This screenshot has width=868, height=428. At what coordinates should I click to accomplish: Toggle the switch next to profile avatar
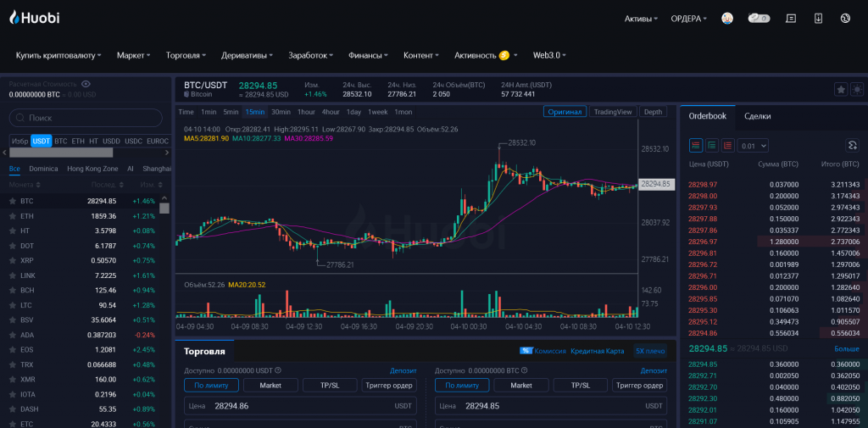759,18
